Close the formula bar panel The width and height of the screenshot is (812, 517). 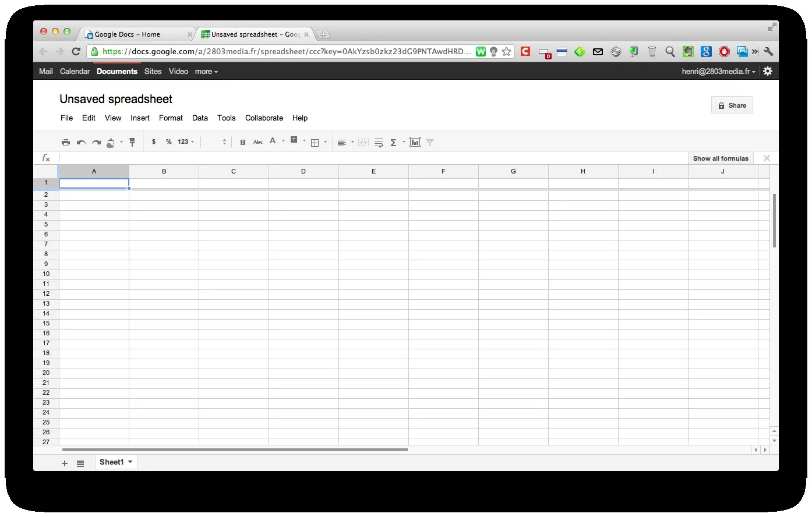[767, 158]
